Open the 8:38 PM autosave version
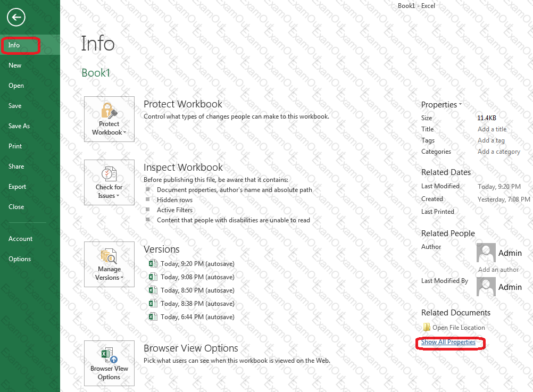The width and height of the screenshot is (533, 392). click(x=197, y=304)
